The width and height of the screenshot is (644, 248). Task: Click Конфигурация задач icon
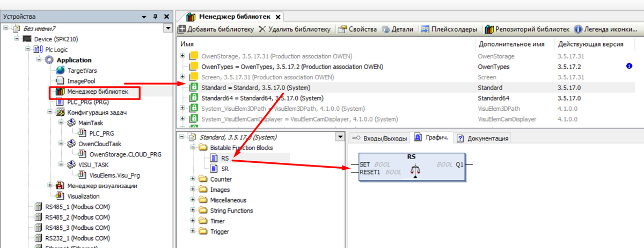tap(61, 112)
